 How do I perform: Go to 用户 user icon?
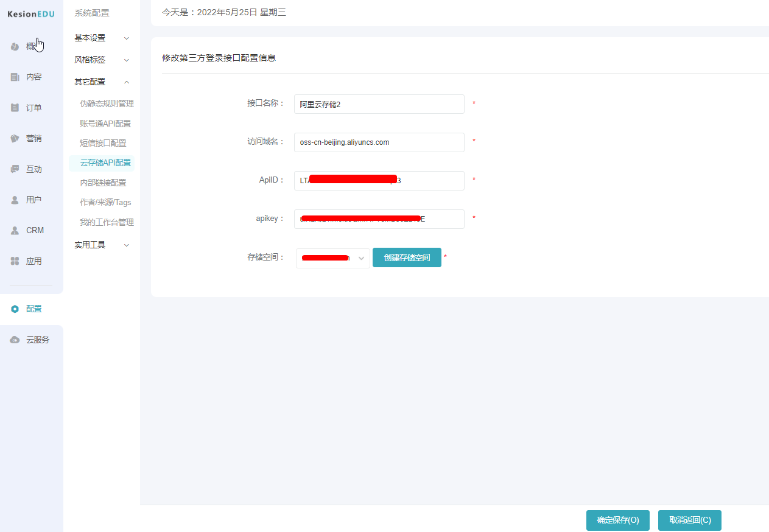15,200
